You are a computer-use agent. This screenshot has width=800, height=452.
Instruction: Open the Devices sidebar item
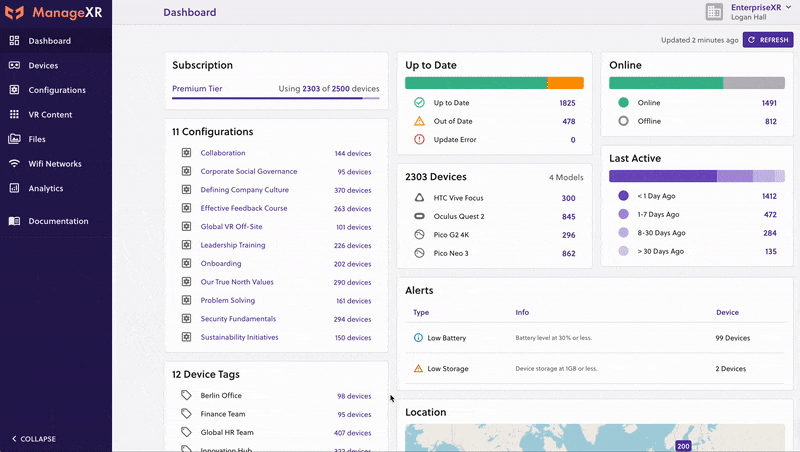pyautogui.click(x=56, y=65)
